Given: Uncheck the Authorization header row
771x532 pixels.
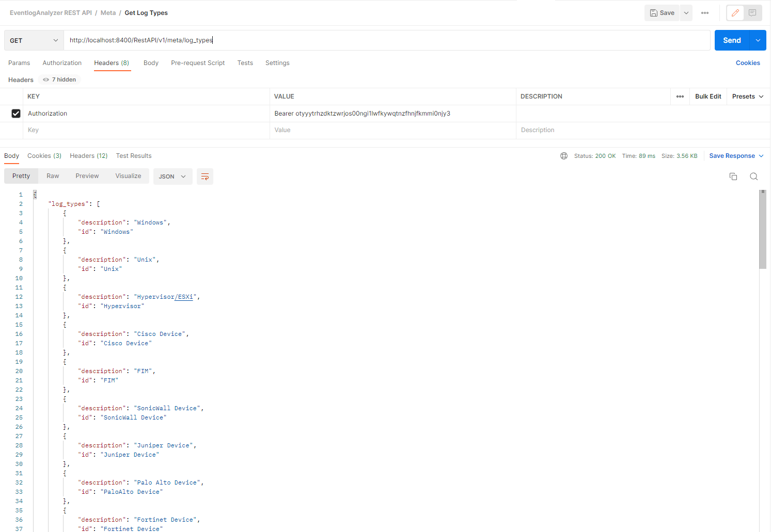Looking at the screenshot, I should pos(16,114).
